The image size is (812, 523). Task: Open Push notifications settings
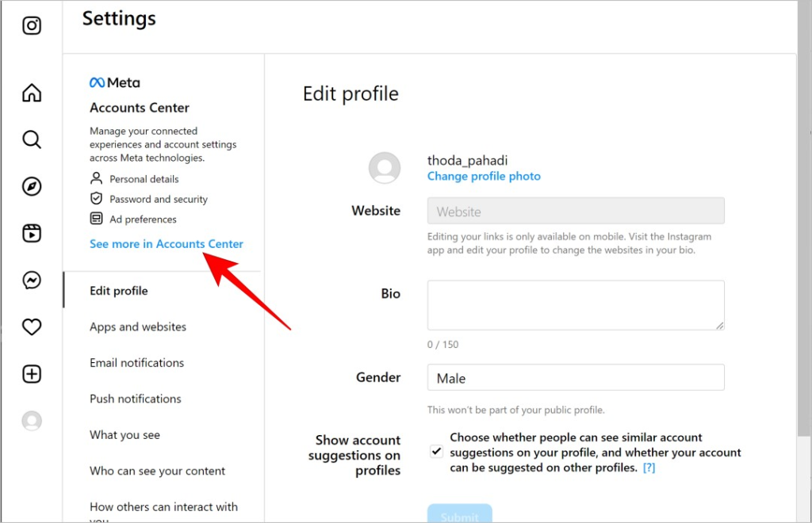pos(135,399)
